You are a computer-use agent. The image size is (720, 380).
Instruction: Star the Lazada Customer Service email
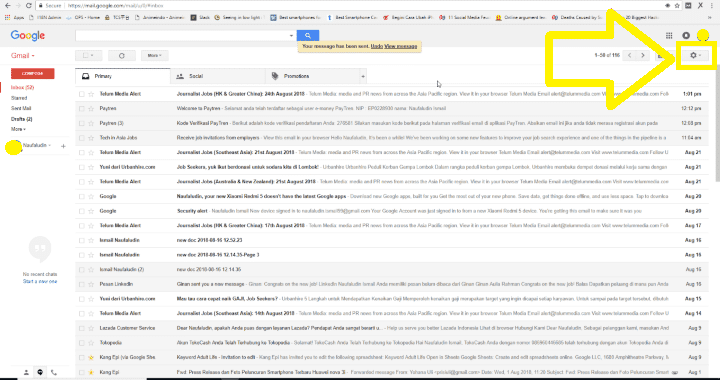tap(91, 328)
